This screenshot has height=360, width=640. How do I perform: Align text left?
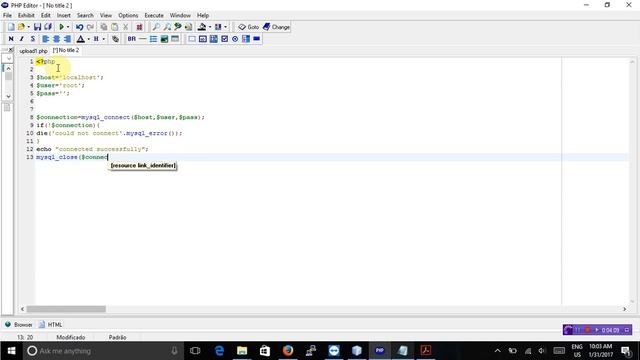(x=45, y=39)
